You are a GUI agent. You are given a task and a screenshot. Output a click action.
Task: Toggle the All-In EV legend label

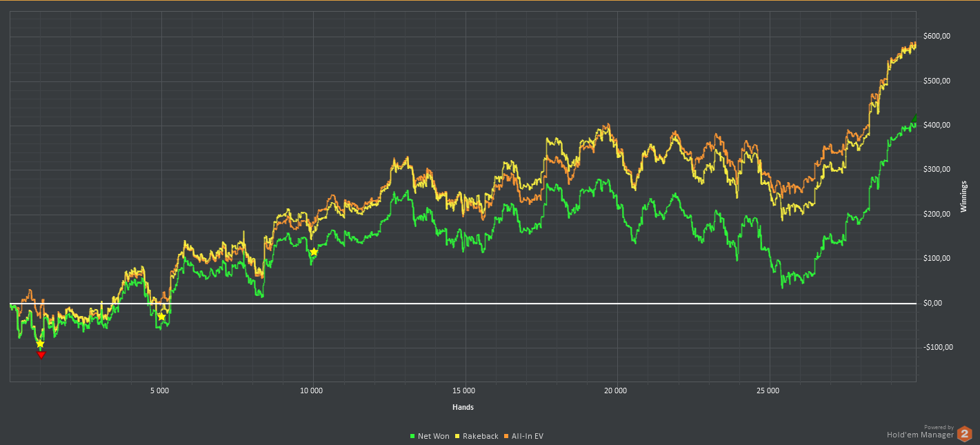(x=527, y=436)
